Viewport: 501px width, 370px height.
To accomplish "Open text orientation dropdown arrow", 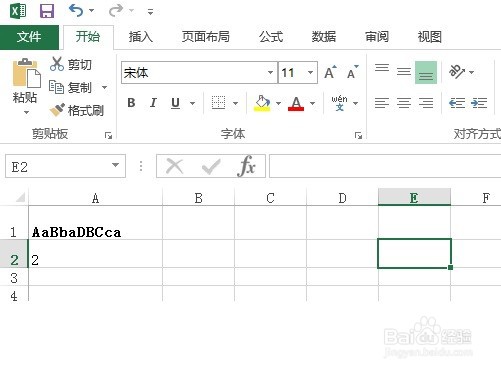I will tap(471, 72).
